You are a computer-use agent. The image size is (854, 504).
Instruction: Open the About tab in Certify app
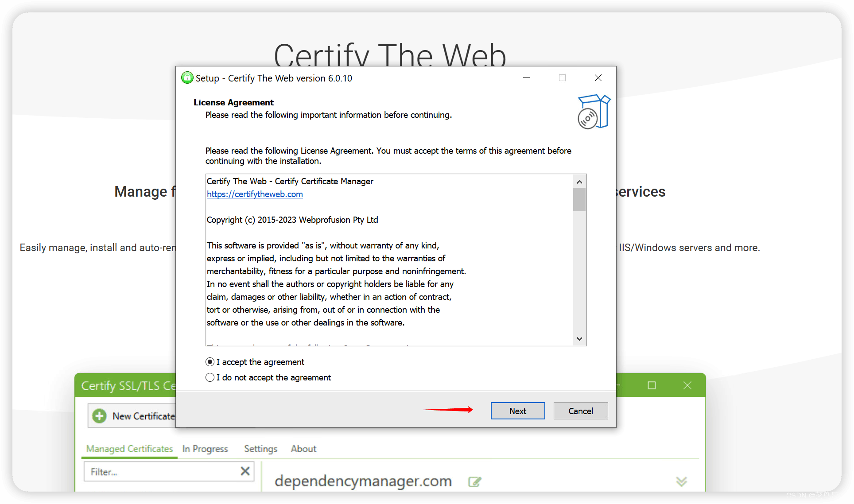[x=303, y=449]
